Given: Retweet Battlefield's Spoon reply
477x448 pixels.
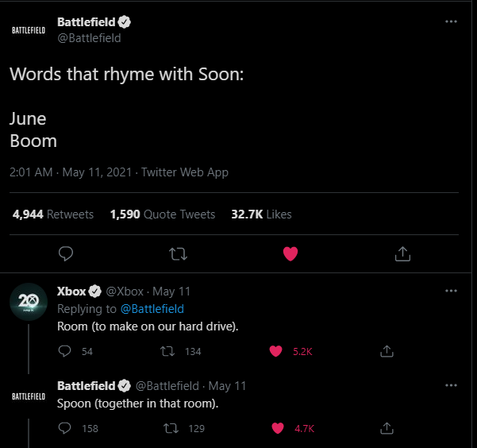Looking at the screenshot, I should pyautogui.click(x=168, y=428).
